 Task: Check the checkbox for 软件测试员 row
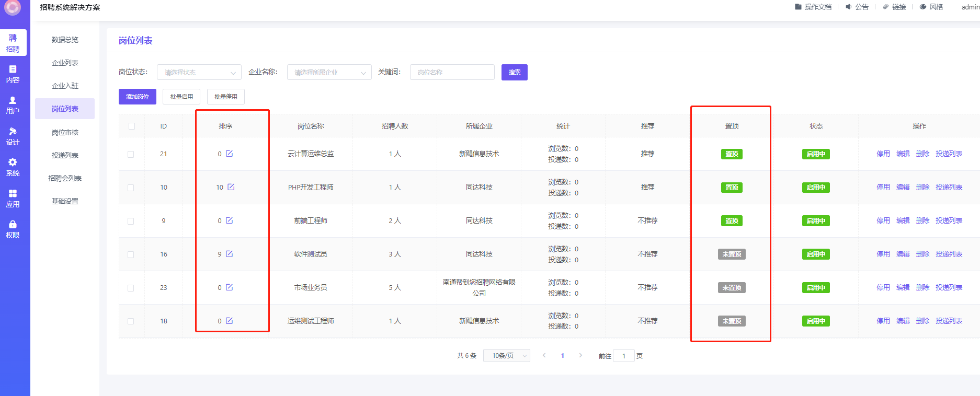click(x=131, y=254)
